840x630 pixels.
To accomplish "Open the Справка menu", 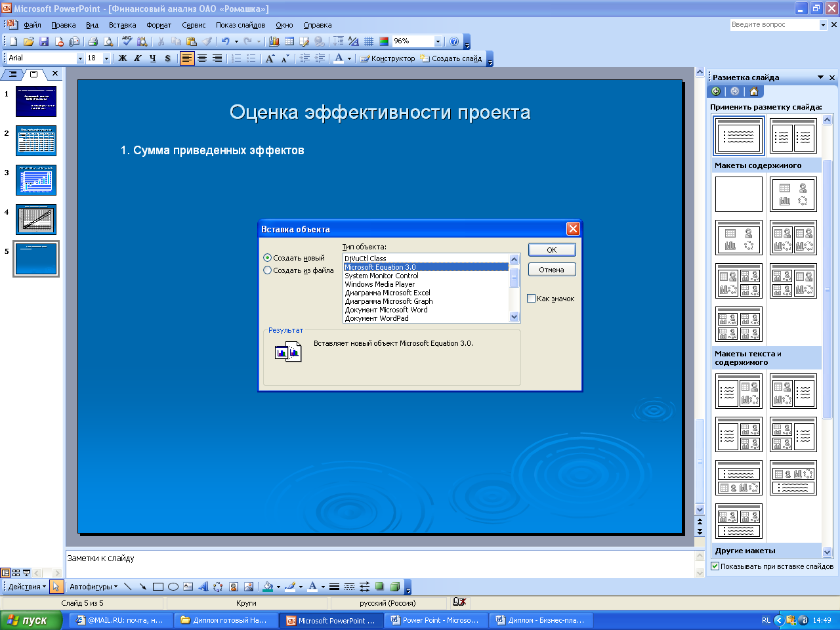I will pos(318,25).
